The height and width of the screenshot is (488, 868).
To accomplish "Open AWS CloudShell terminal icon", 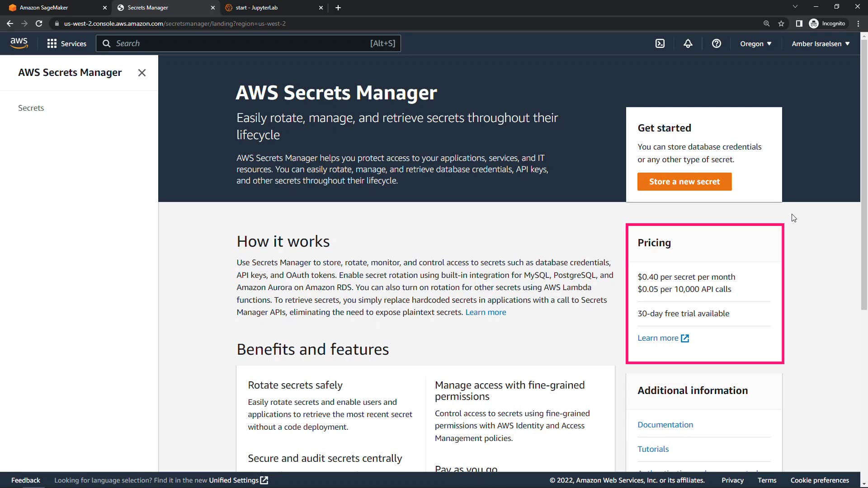I will coord(660,43).
